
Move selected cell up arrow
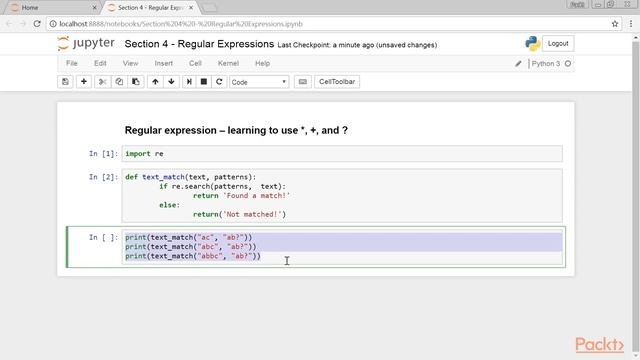[x=155, y=82]
